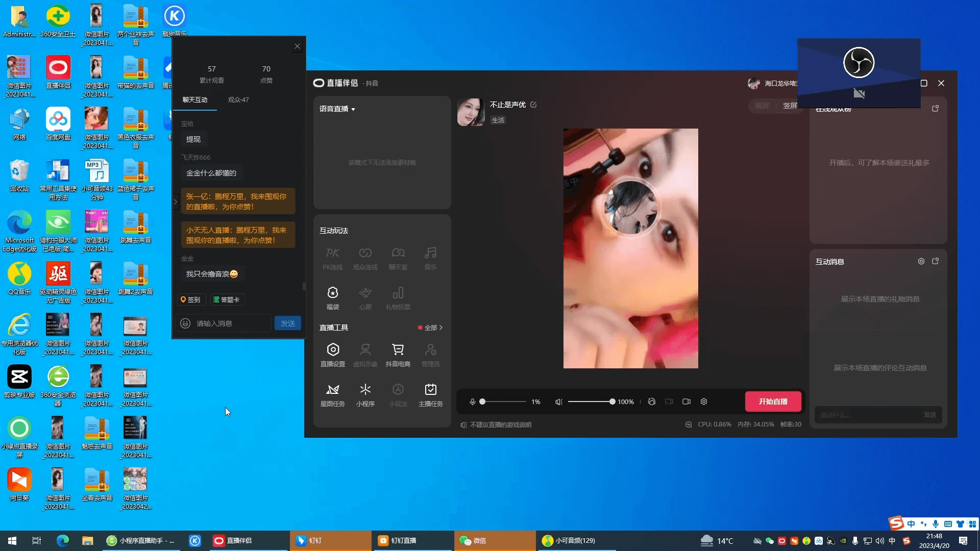Click the 签到 check-in button
Viewport: 980px width, 551px height.
[x=191, y=299]
